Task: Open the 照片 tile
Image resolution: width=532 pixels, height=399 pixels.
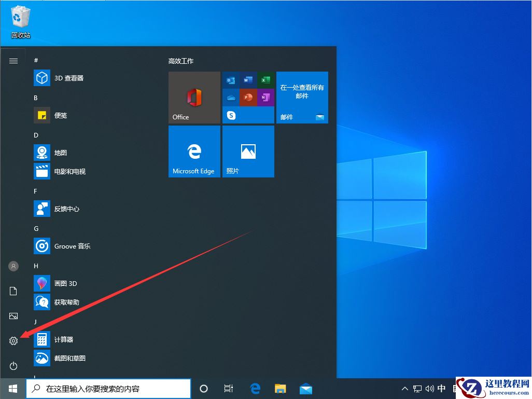Action: coord(248,151)
